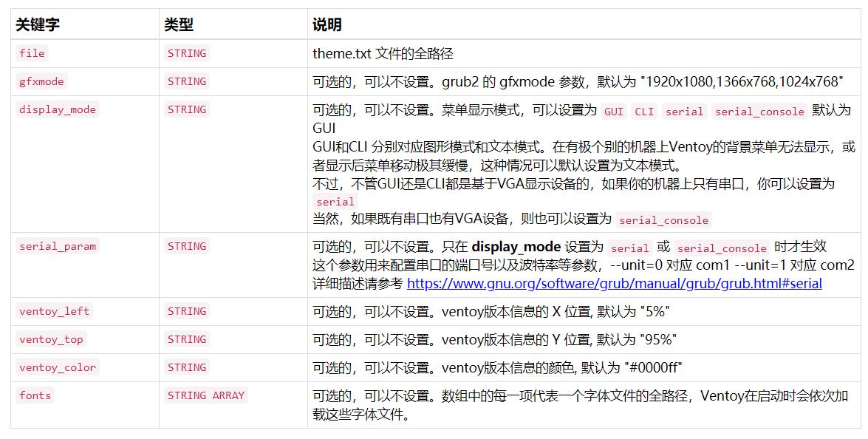Click the GUI code tag in display_mode row
Screen dimensions: 868x439
coord(613,112)
